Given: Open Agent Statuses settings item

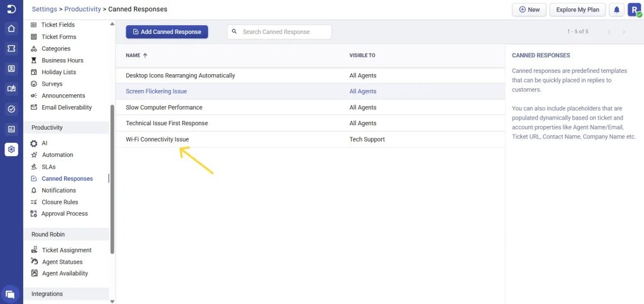Looking at the screenshot, I should [x=62, y=262].
